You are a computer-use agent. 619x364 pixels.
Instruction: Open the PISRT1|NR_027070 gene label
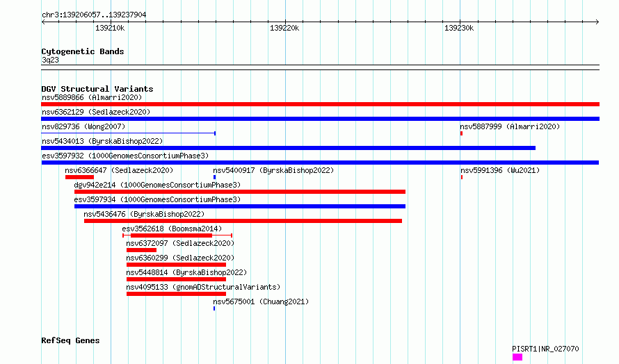click(x=545, y=349)
